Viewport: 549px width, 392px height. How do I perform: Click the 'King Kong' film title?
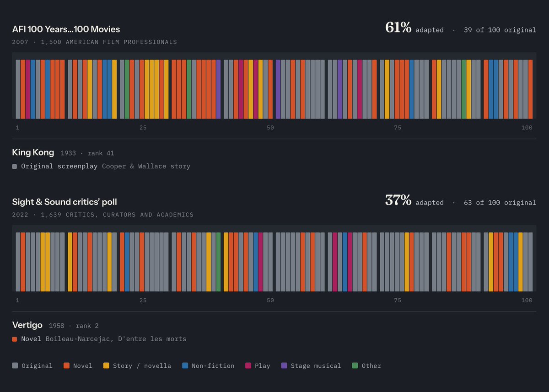pyautogui.click(x=33, y=152)
